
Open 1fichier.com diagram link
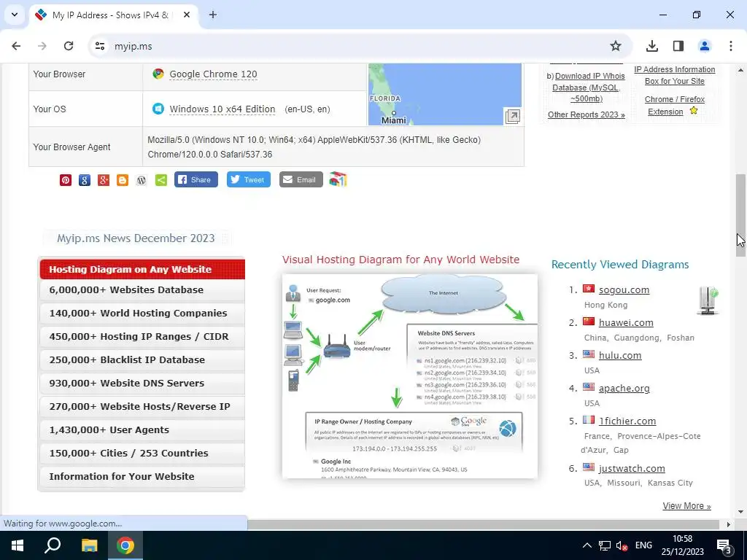click(627, 421)
